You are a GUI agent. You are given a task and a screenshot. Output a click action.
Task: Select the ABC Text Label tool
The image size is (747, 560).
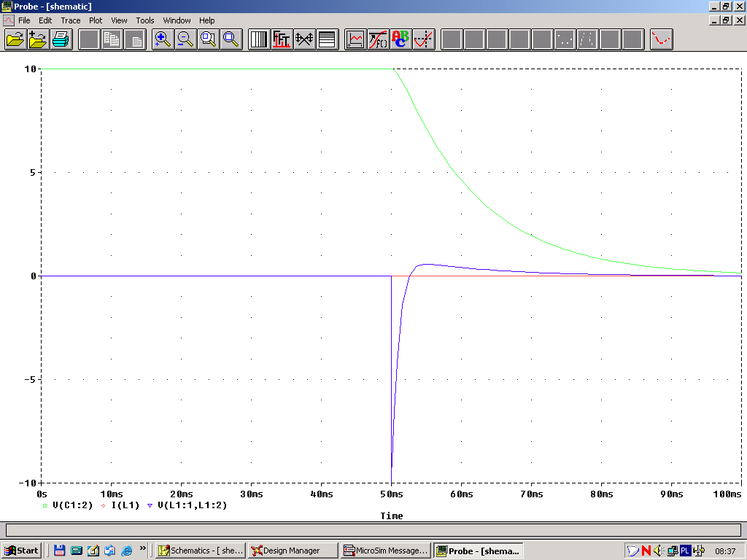pyautogui.click(x=400, y=39)
